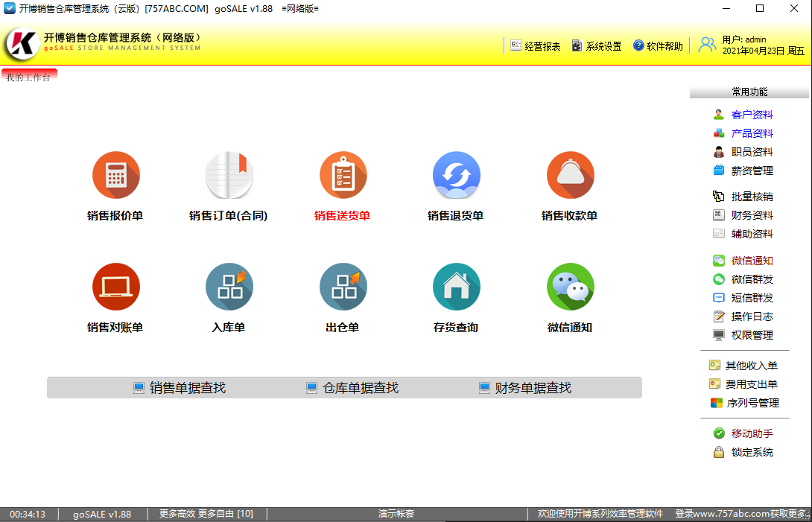This screenshot has height=522, width=812.
Task: Open the 客户资料 link
Action: click(x=752, y=115)
